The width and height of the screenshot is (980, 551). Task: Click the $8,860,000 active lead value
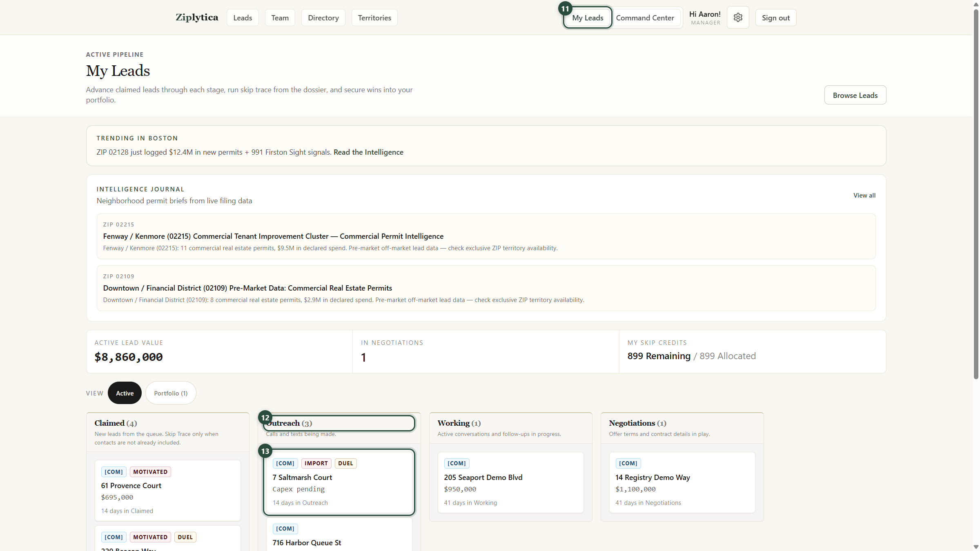[x=129, y=357]
